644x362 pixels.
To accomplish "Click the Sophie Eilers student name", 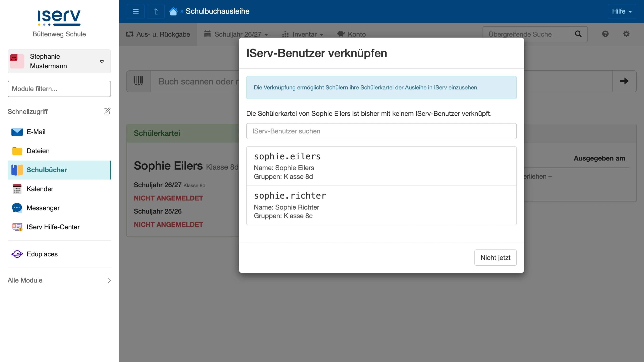I will tap(168, 166).
